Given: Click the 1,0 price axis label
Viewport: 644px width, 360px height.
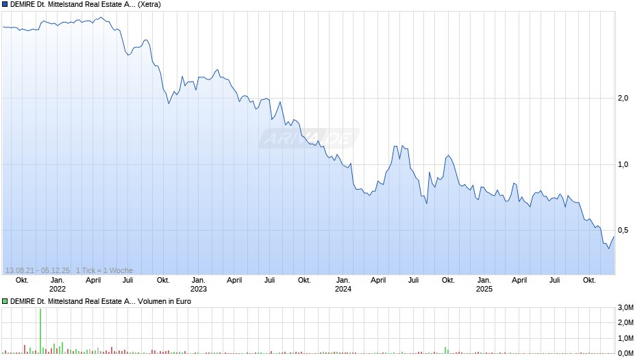Looking at the screenshot, I should (x=623, y=164).
